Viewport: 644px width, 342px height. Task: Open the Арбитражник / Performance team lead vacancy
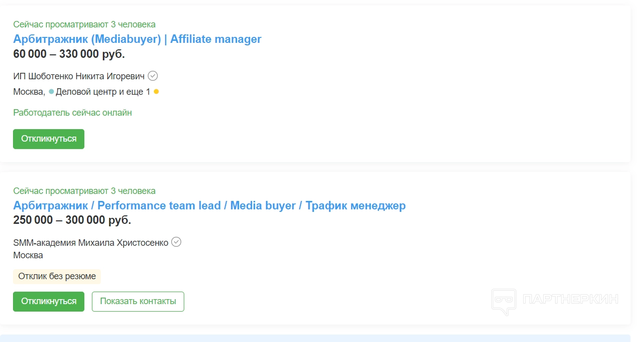pyautogui.click(x=209, y=205)
